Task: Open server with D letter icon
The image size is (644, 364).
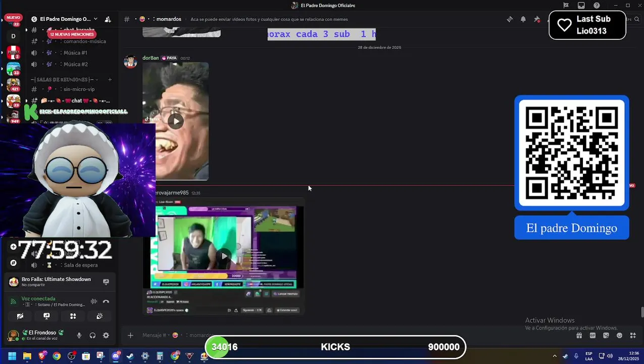Action: [13, 36]
